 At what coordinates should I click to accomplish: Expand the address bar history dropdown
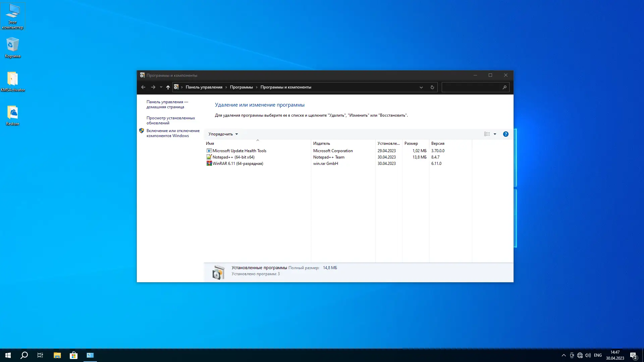[x=421, y=87]
